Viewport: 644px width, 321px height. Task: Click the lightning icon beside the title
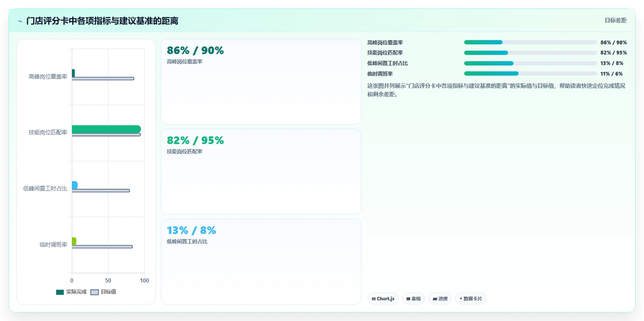[x=20, y=21]
